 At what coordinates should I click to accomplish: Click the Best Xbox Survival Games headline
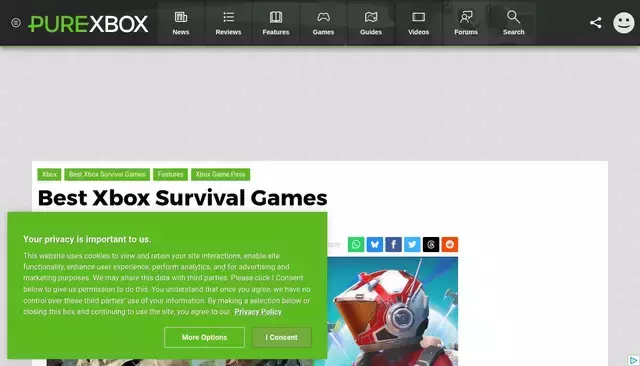(182, 197)
